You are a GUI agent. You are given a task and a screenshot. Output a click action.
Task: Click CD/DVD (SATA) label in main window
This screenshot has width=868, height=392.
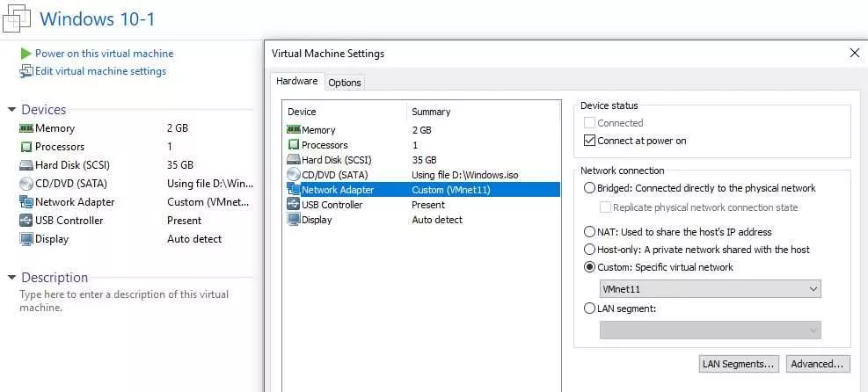(x=71, y=184)
